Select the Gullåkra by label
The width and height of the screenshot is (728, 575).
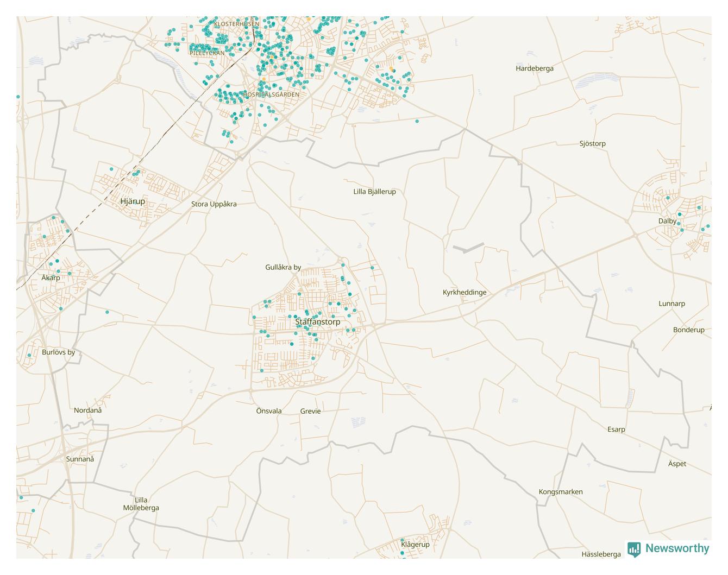(283, 267)
